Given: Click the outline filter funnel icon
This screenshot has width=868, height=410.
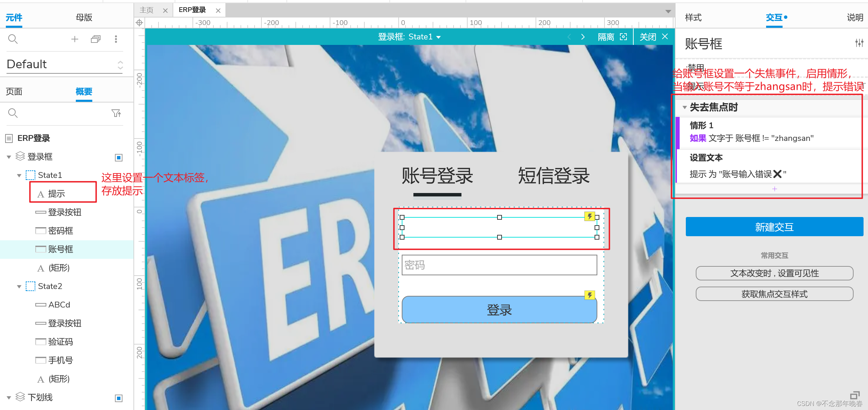Looking at the screenshot, I should click(x=116, y=113).
